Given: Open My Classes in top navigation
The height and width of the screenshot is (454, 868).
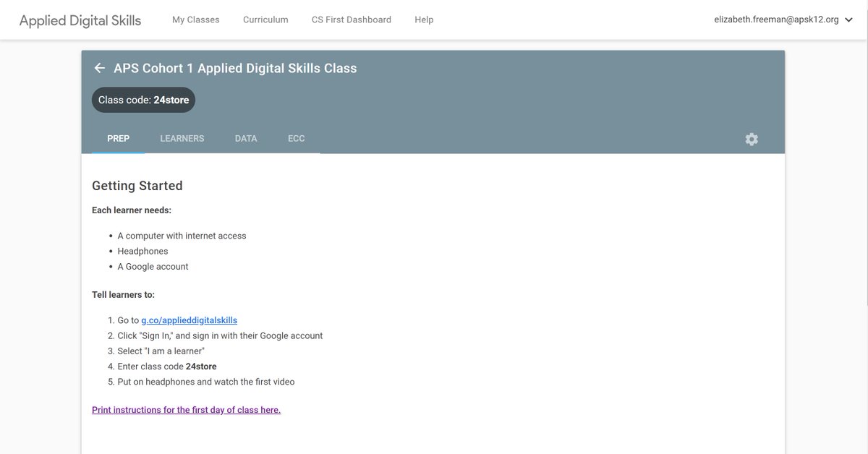Looking at the screenshot, I should point(196,20).
